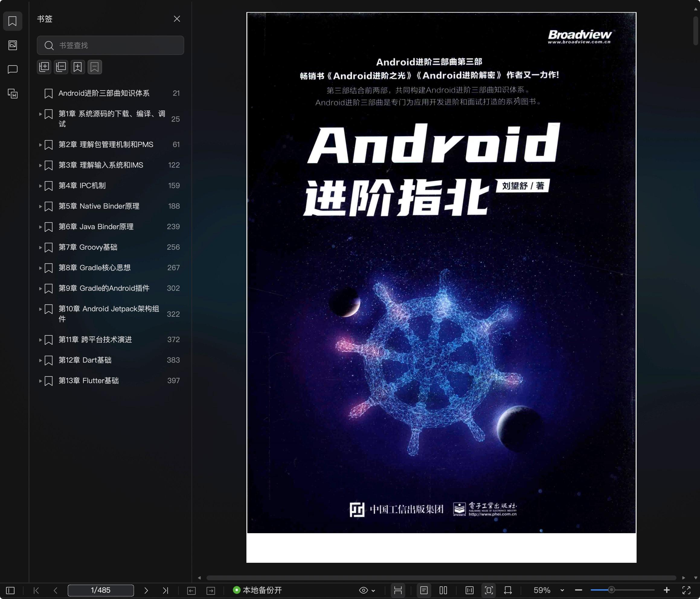Expand 第9章 Gradle的Android插件 bookmark

point(40,289)
